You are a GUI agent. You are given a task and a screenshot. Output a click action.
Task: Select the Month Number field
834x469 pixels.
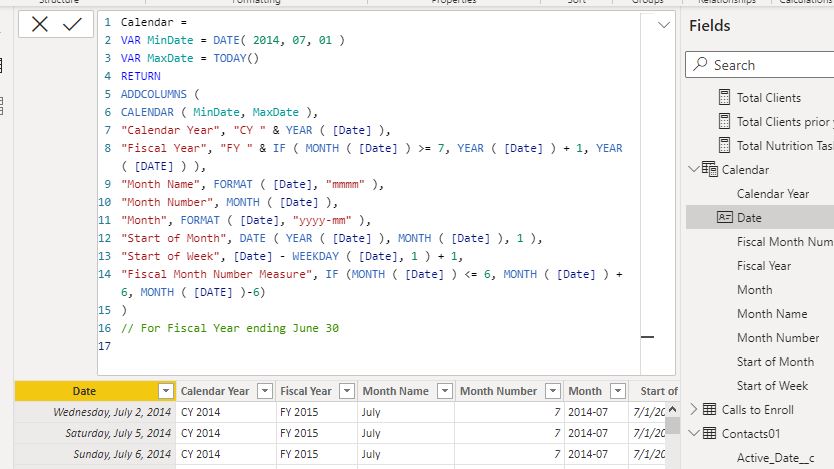[x=778, y=338]
